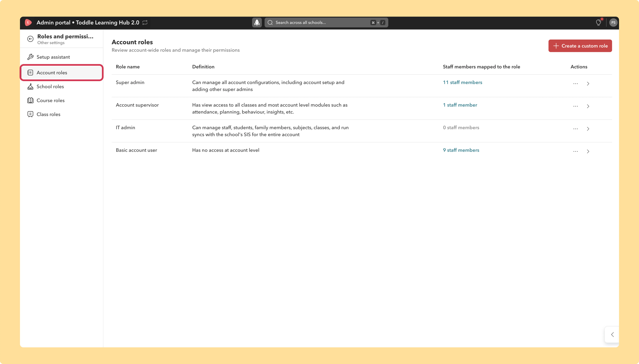This screenshot has width=639, height=364.
Task: Click the Account supervisor definition text
Action: pyautogui.click(x=270, y=108)
